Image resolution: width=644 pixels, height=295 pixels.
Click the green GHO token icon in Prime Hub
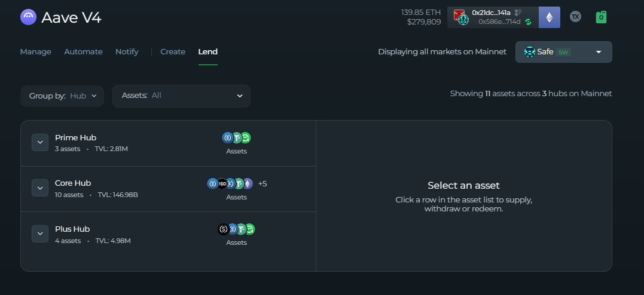245,138
